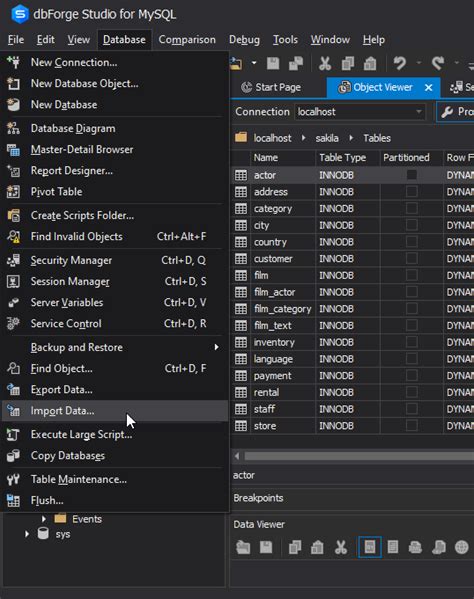
Task: Click the Tables breadcrumb link
Action: point(377,138)
